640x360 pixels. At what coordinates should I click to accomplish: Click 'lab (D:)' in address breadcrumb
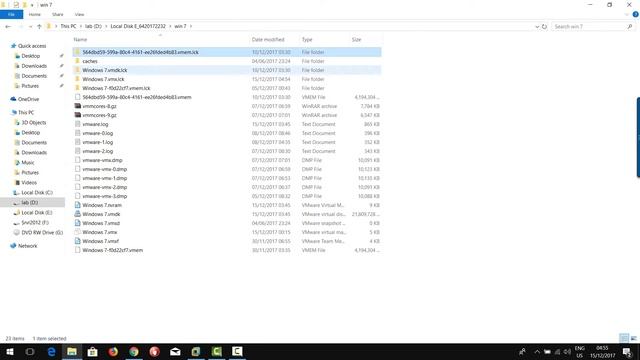(93, 26)
